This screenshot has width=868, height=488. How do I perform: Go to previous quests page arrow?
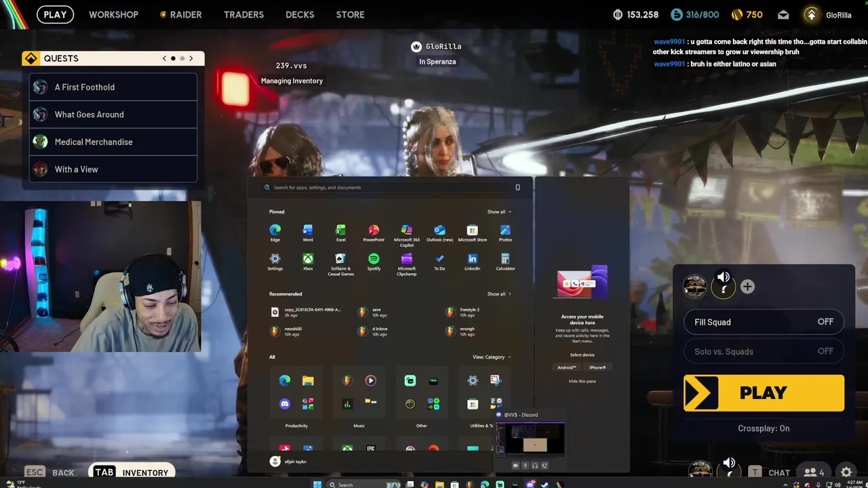click(164, 58)
